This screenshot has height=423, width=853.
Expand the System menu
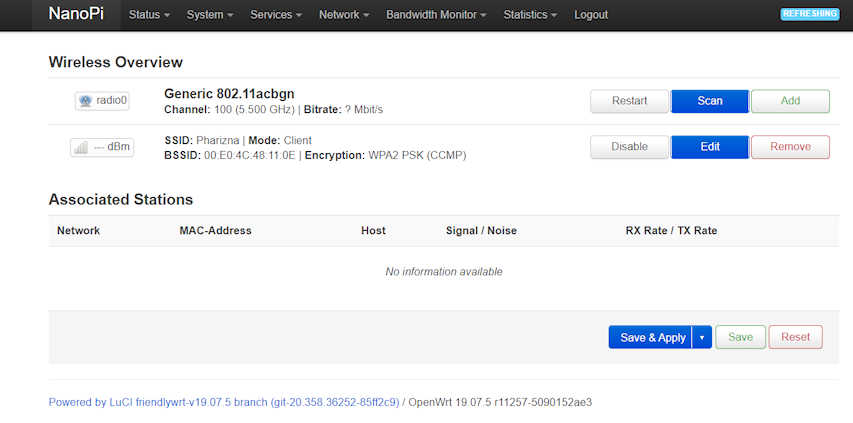[x=210, y=15]
